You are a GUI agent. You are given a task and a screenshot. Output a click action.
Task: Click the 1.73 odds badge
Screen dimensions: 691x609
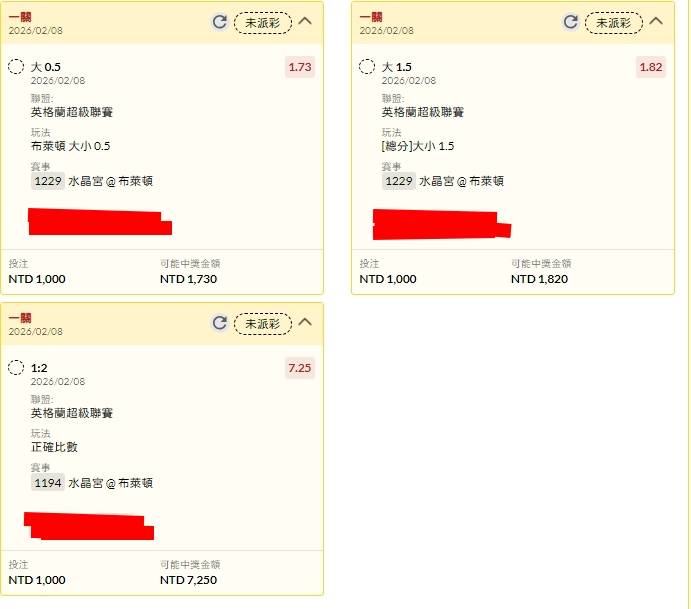300,67
